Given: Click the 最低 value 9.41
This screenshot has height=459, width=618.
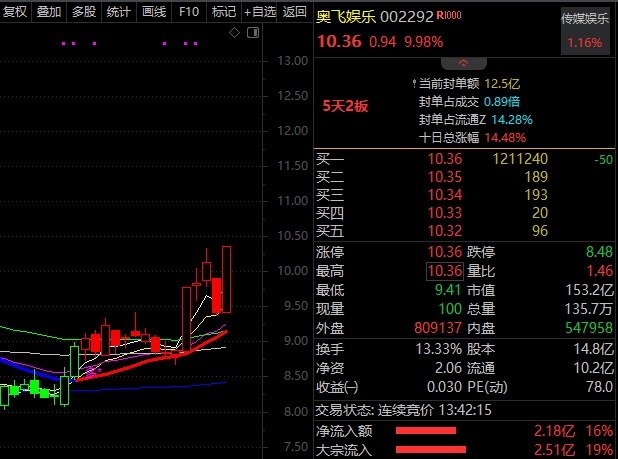Looking at the screenshot, I should pyautogui.click(x=448, y=290).
